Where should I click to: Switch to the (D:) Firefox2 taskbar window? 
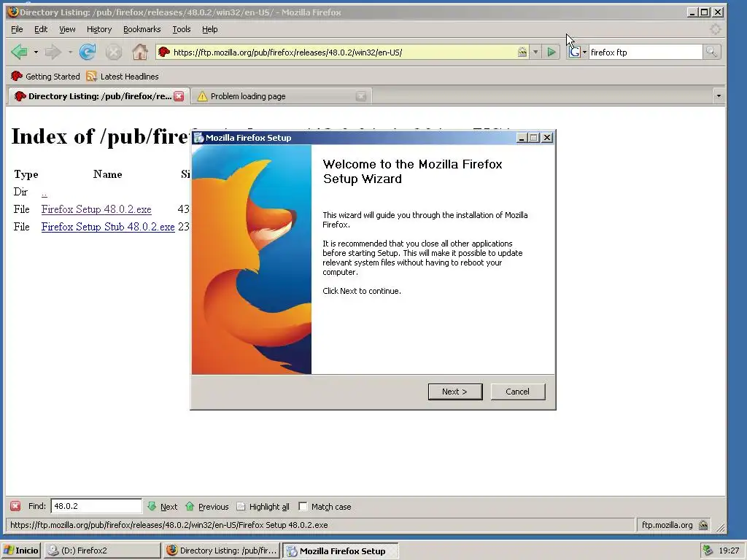pos(102,551)
